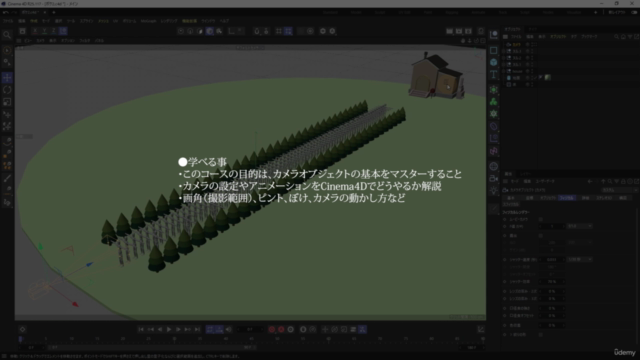Step to the next frame
This screenshot has width=640, height=360.
(178, 329)
